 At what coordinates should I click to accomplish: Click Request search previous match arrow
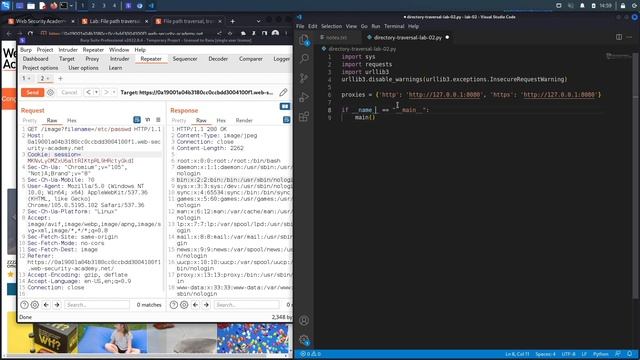(x=46, y=305)
